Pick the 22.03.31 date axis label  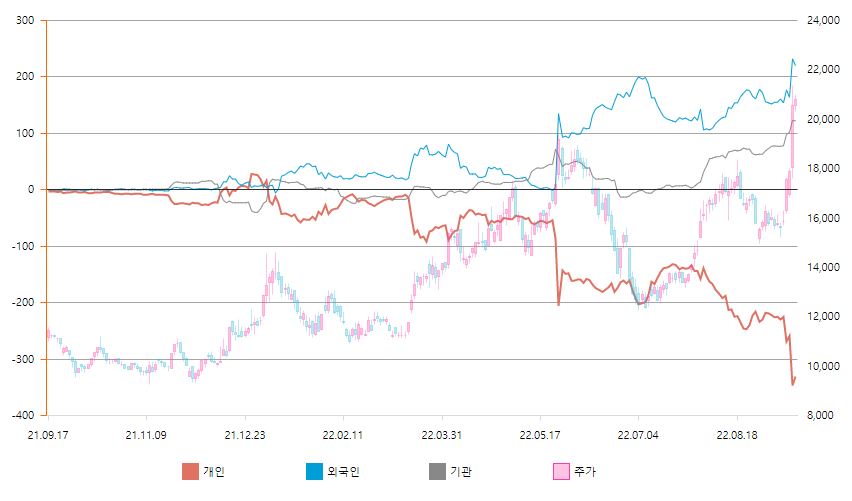(441, 435)
